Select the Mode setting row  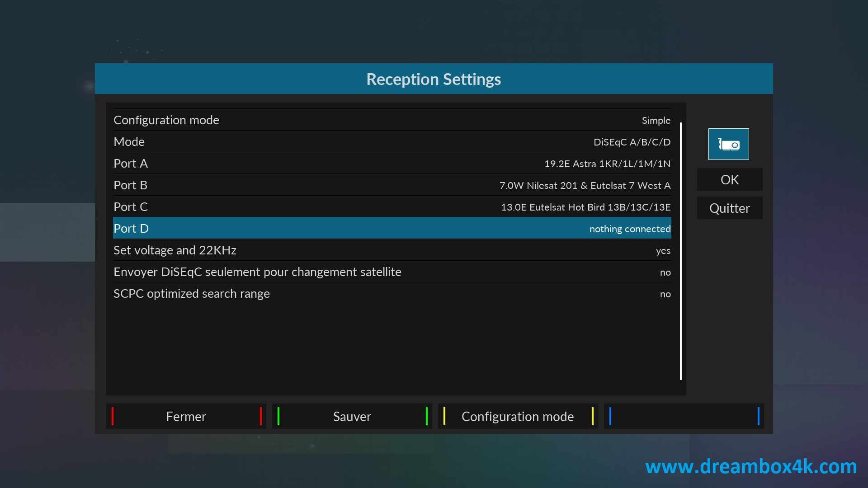(392, 141)
